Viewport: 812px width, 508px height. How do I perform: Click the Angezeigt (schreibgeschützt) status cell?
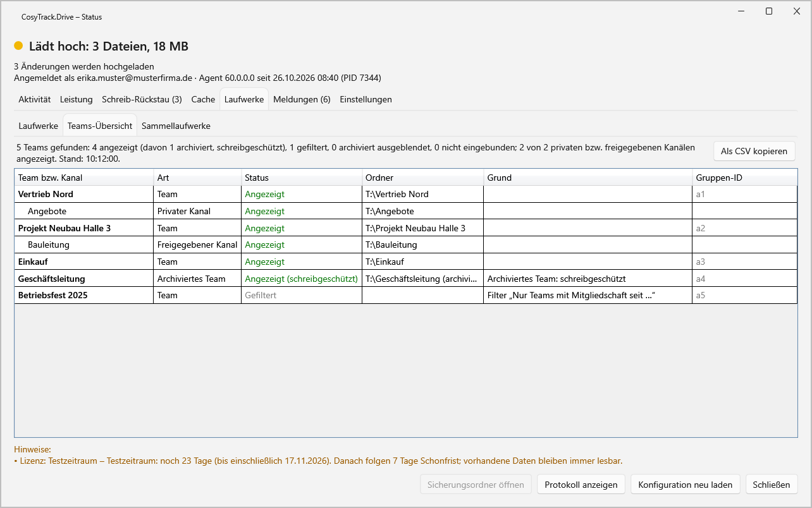click(x=302, y=279)
